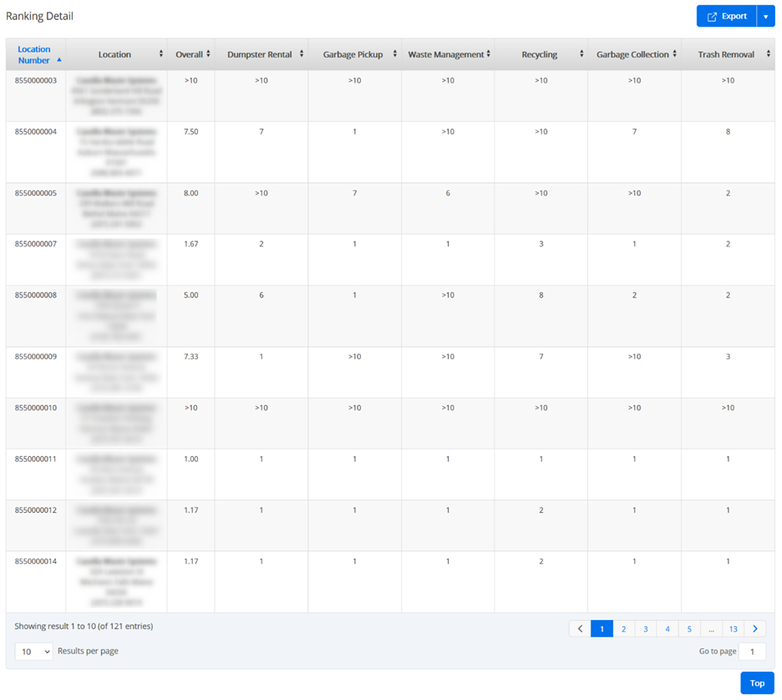The image size is (782, 700).
Task: Sort by Location Number column
Action: (35, 54)
